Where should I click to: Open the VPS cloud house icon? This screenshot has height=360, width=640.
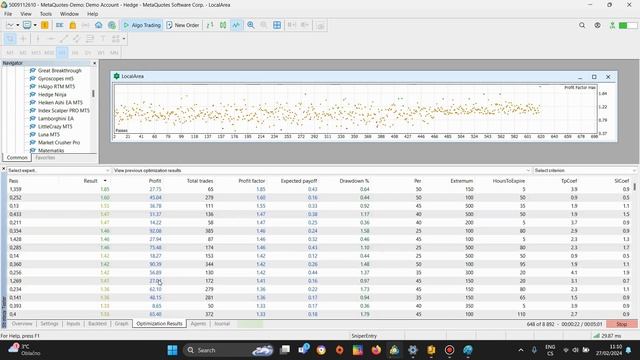98,25
